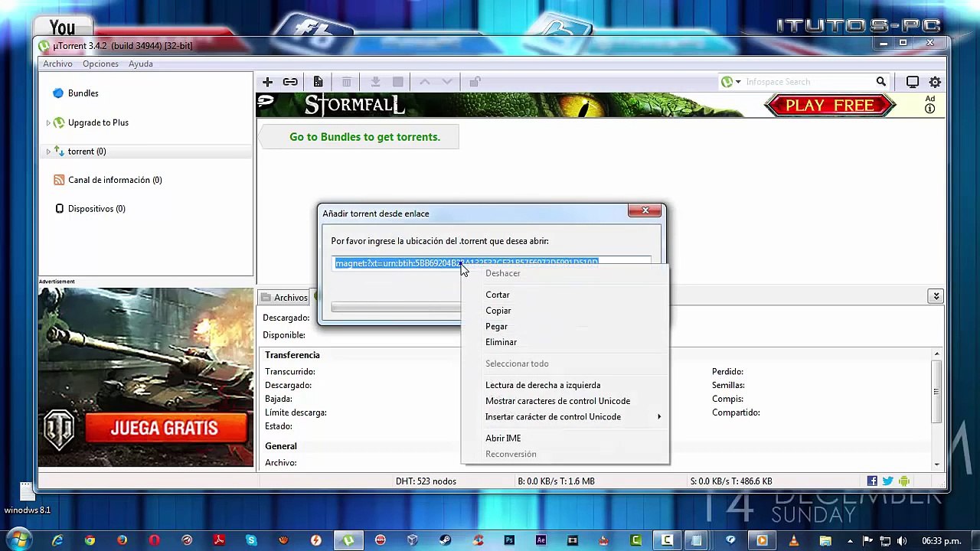Expand the Upgrade to Plus tree node
Image resolution: width=980 pixels, height=551 pixels.
click(48, 122)
